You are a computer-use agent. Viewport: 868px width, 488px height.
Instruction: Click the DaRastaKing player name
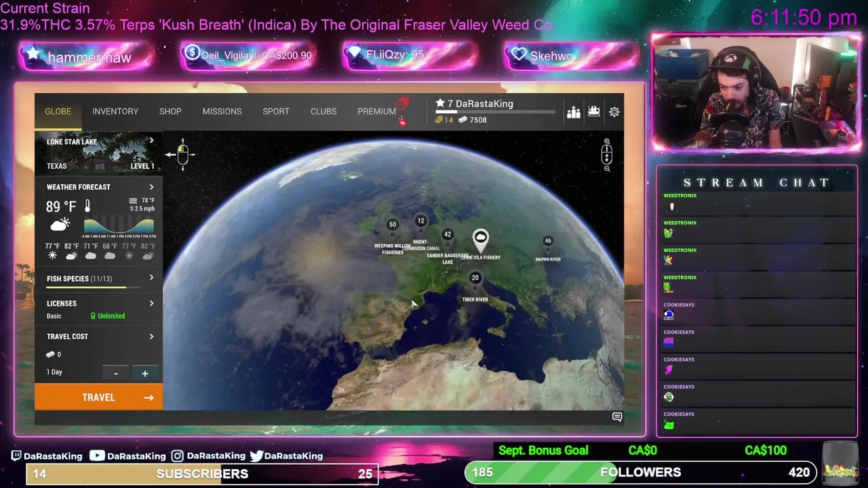tap(484, 104)
